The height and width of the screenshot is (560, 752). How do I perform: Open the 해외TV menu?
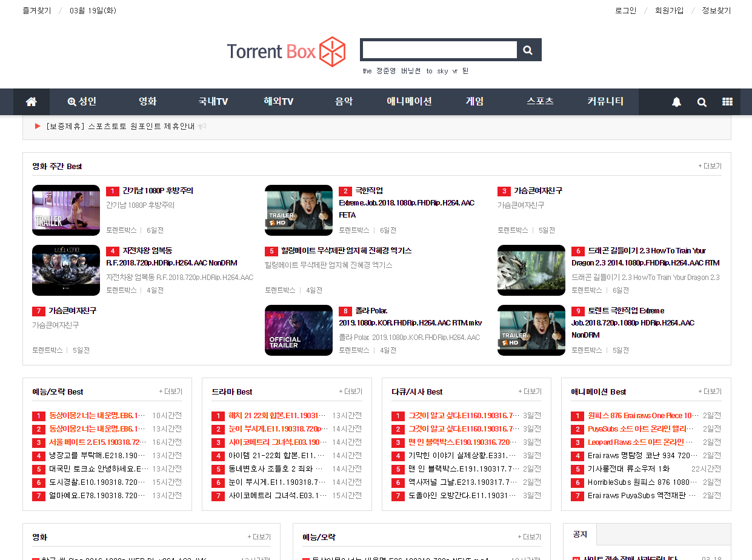point(279,102)
